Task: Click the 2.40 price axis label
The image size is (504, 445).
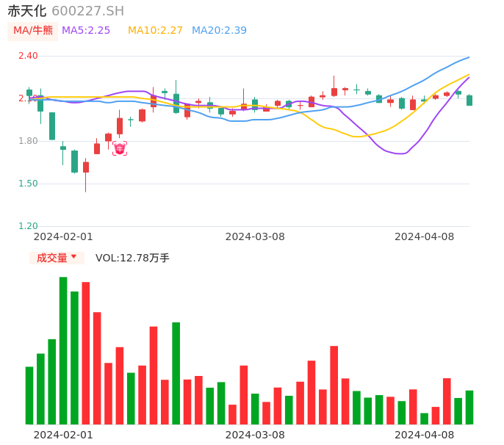Action: pos(28,56)
